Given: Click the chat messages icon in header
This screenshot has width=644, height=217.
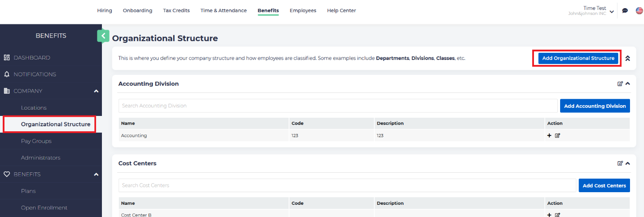Looking at the screenshot, I should (x=625, y=11).
